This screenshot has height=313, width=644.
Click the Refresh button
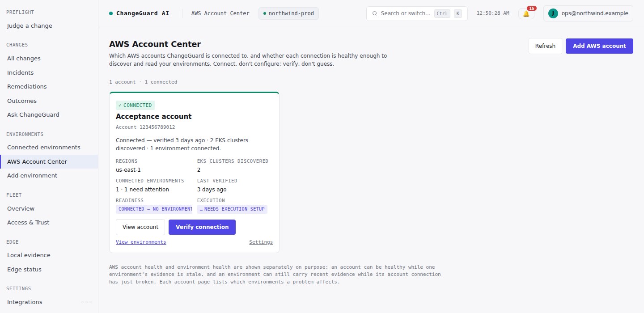545,46
